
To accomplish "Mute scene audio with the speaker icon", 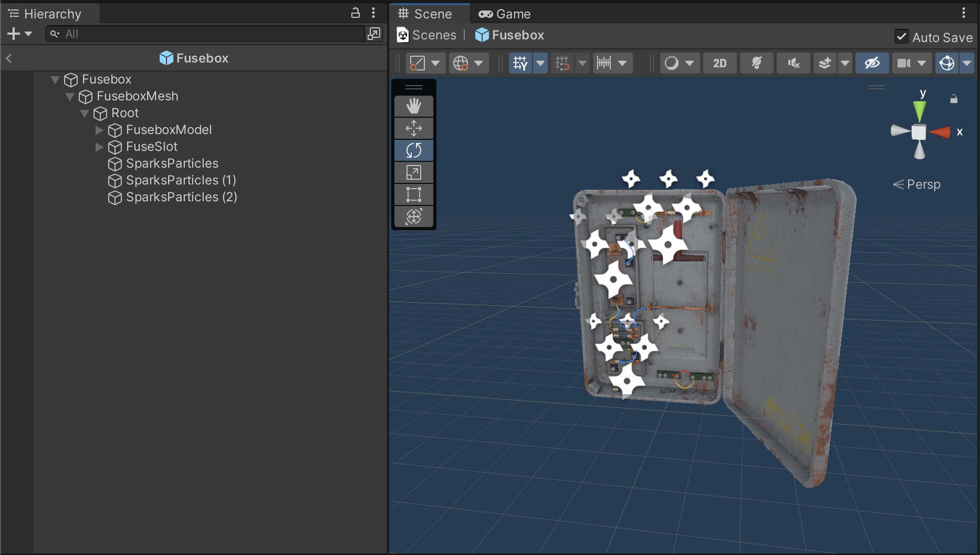I will (x=793, y=63).
